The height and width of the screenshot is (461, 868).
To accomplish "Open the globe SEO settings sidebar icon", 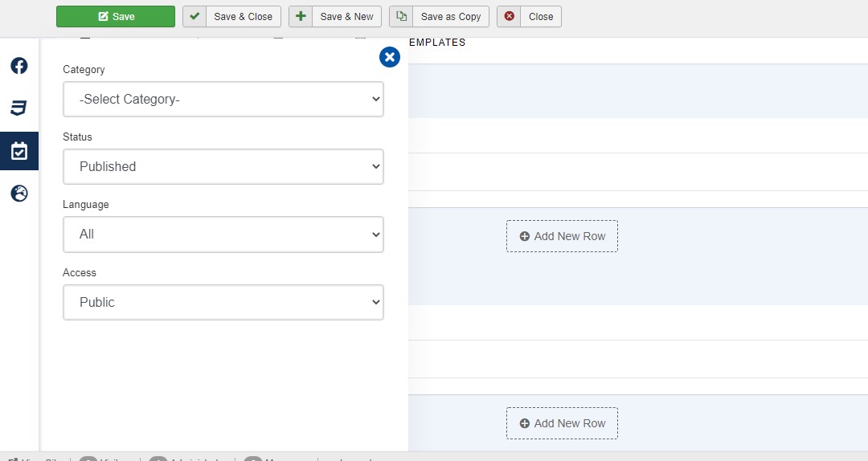I will [19, 194].
